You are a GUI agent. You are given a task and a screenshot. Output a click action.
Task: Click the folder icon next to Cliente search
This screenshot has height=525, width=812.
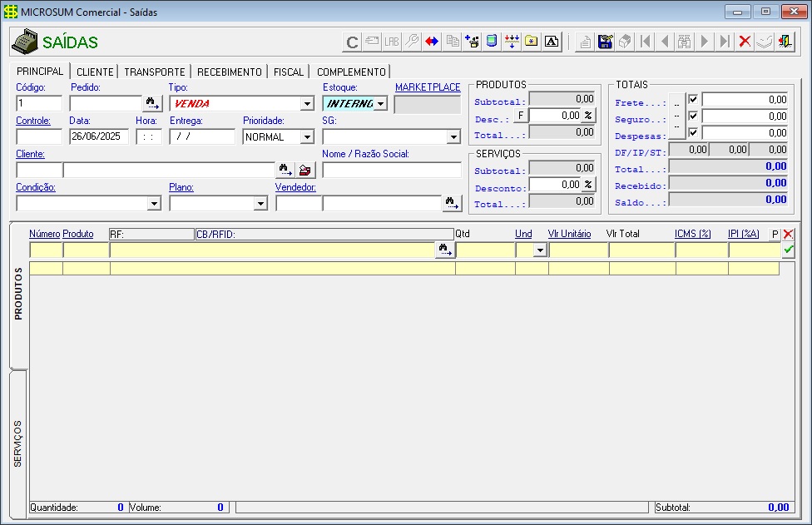coord(306,170)
